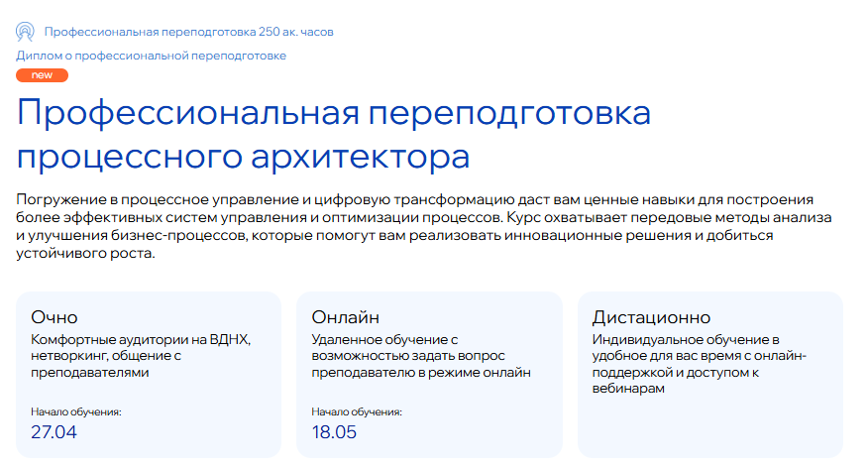Select the 'Очно' format title
This screenshot has height=466, width=868.
54,317
